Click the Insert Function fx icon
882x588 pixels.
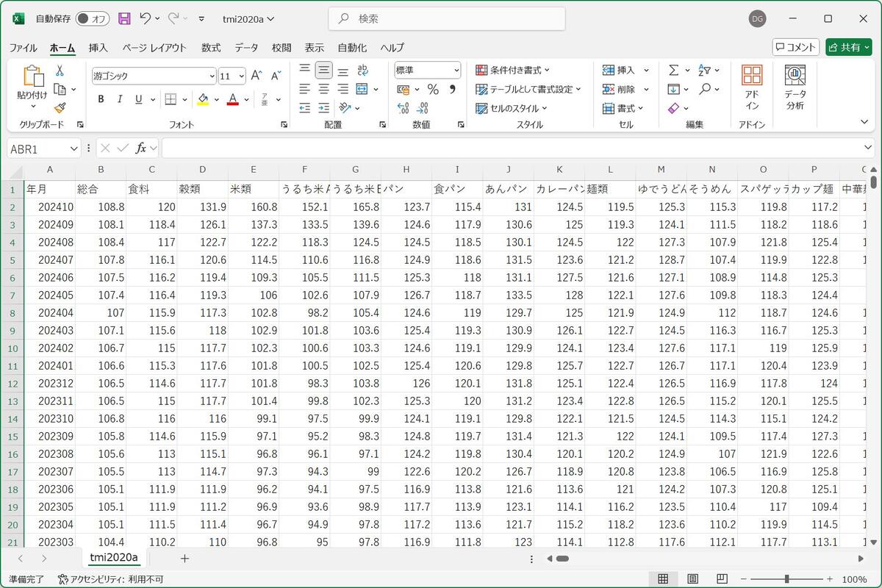141,148
